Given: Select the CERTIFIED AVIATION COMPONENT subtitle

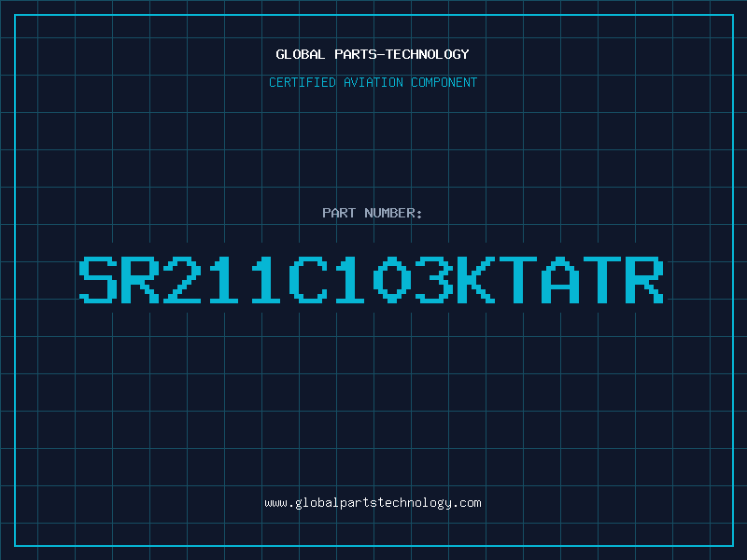Looking at the screenshot, I should pyautogui.click(x=373, y=82).
